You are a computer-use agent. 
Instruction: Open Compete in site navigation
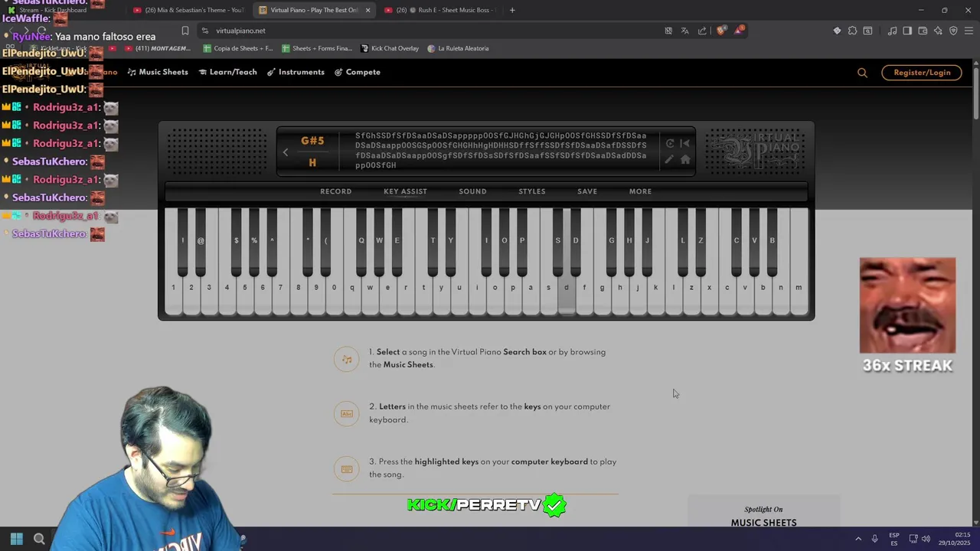click(358, 72)
